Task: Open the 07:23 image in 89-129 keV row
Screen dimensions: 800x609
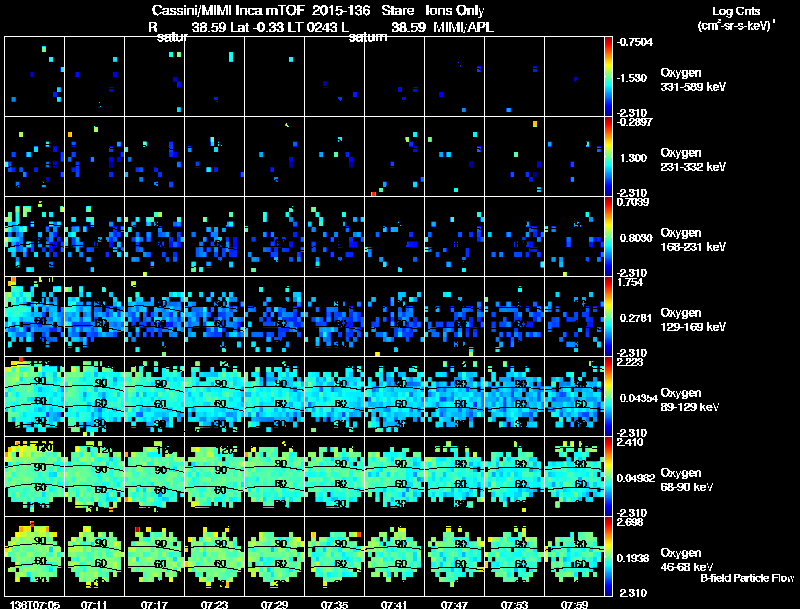Action: point(214,396)
